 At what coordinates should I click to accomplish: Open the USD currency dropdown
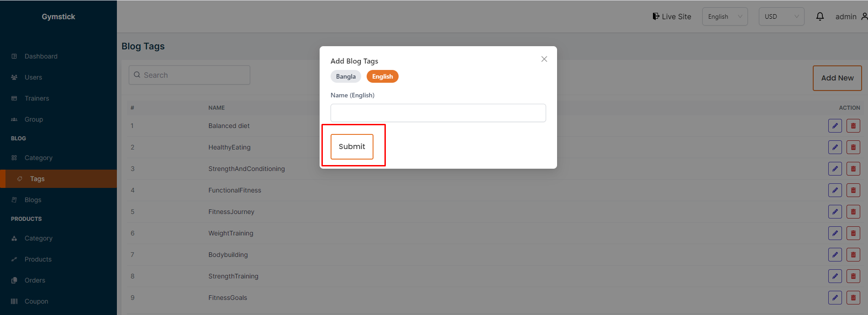point(781,16)
